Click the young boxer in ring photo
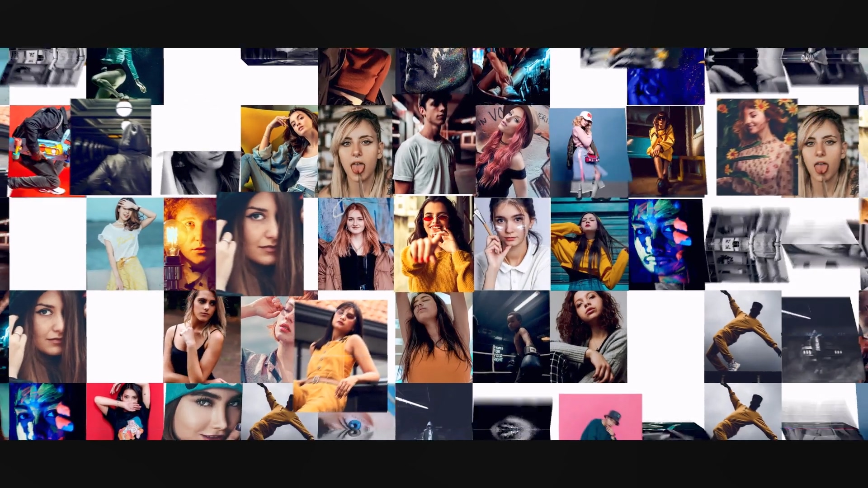Screen dimensions: 868x488 (511, 337)
